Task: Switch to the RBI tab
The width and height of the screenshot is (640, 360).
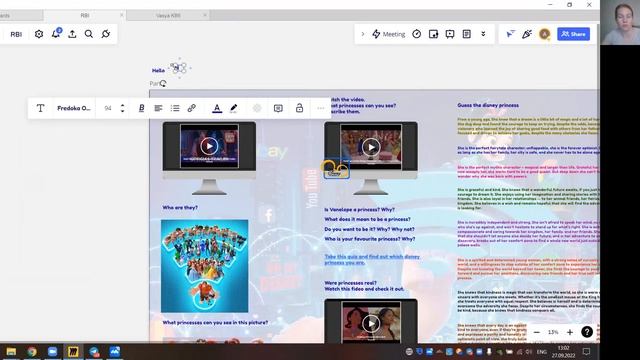Action: click(x=84, y=16)
